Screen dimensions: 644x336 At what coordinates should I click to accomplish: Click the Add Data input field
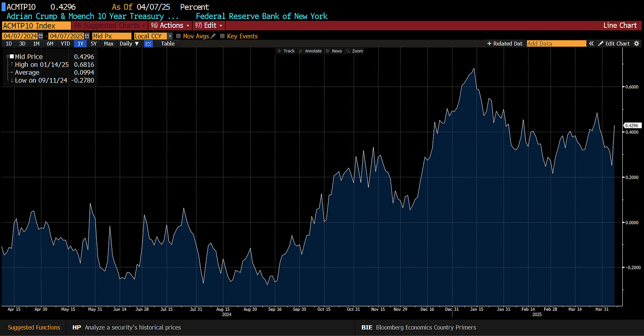click(x=556, y=43)
